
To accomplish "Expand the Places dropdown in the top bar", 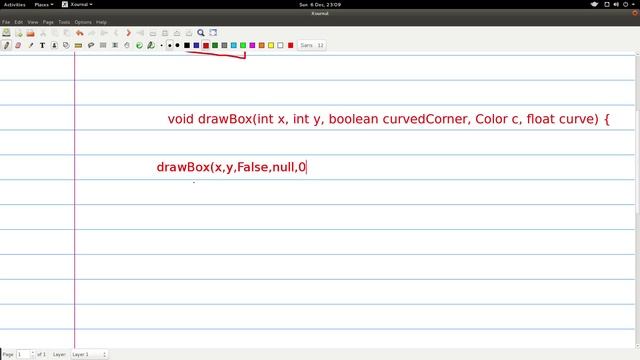I will coord(44,4).
